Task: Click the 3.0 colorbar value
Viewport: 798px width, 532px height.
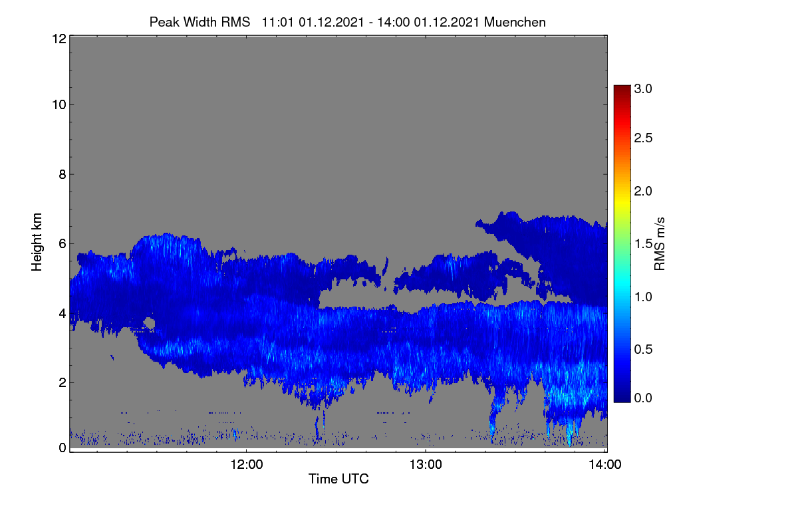Action: click(643, 88)
